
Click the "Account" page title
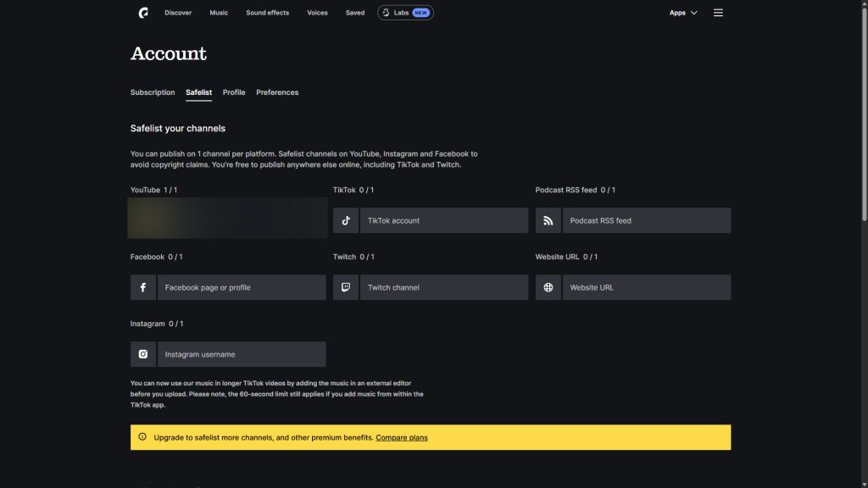coord(169,53)
